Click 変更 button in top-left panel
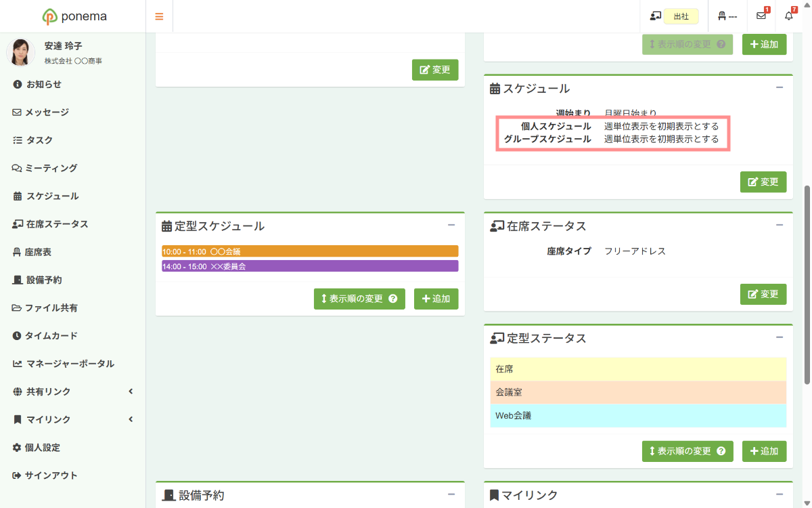Viewport: 812px width, 508px height. pyautogui.click(x=435, y=70)
